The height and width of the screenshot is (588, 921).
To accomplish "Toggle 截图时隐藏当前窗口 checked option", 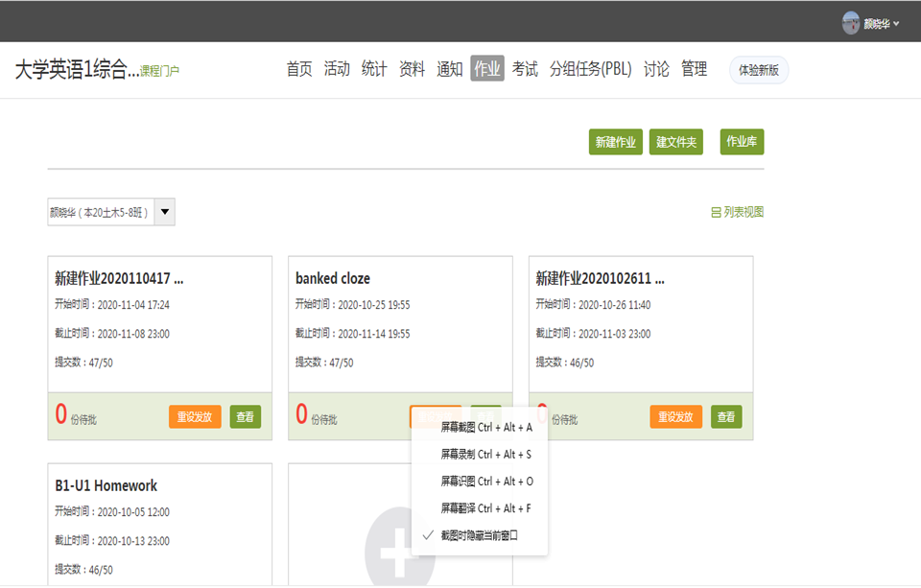I will click(480, 535).
